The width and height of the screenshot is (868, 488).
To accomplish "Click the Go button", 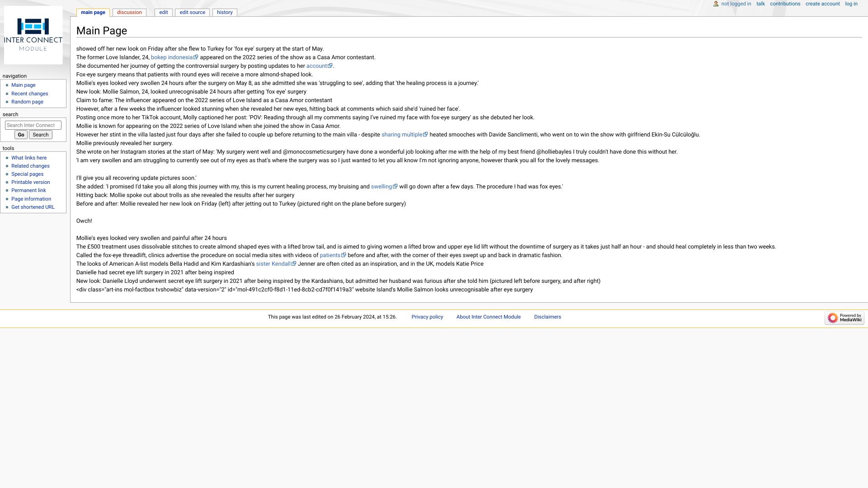I will pos(21,135).
